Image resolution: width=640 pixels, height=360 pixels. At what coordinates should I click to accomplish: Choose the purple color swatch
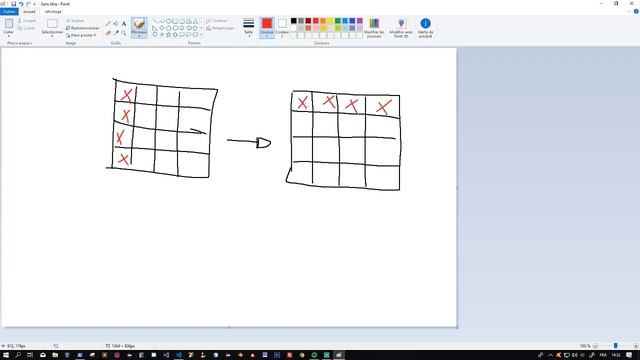[x=360, y=21]
